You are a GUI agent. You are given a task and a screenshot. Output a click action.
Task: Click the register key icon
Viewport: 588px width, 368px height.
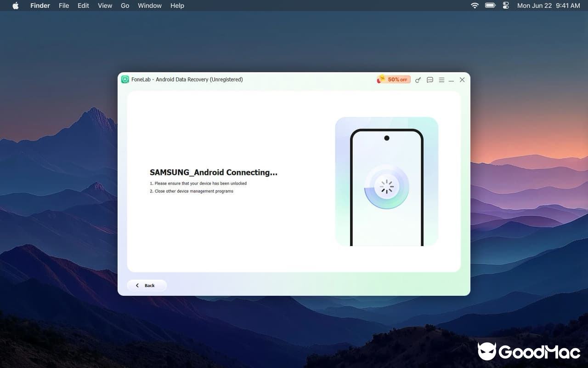pos(418,80)
